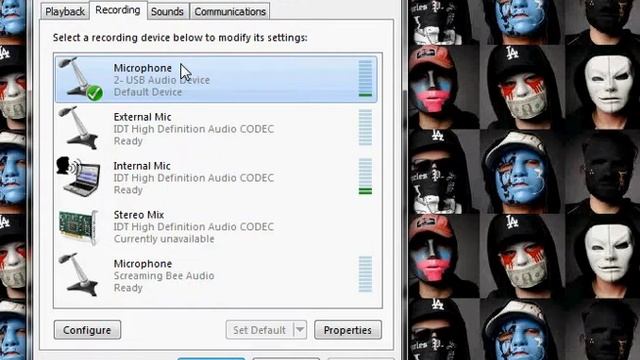Screen dimensions: 640x360
Task: Click the Internal Mic laptop icon
Action: coord(78,177)
